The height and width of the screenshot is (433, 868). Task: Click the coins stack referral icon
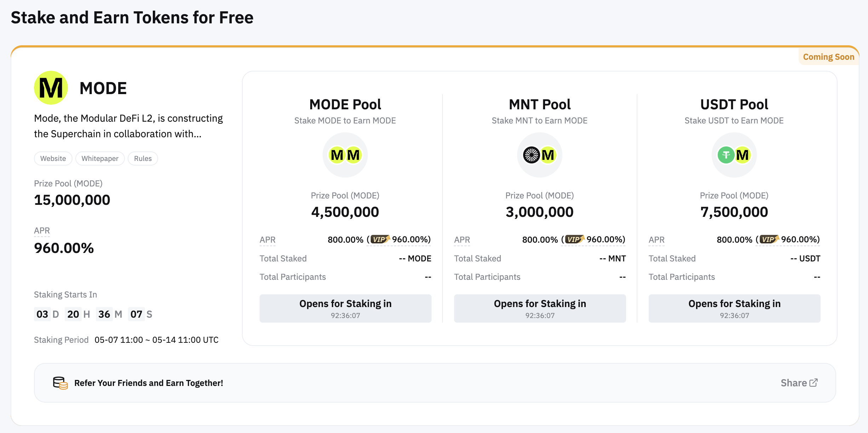[x=60, y=383]
